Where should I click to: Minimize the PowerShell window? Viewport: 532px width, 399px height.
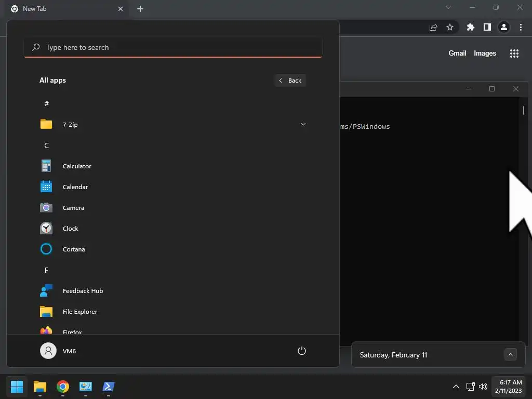[x=469, y=89]
